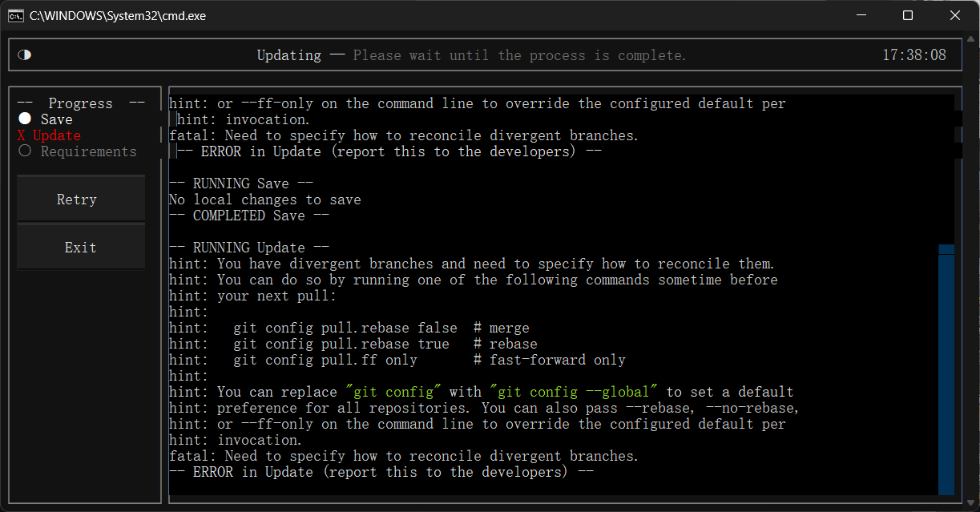Click the filled circle beside Save
Image resolution: width=980 pixels, height=512 pixels.
click(x=25, y=119)
